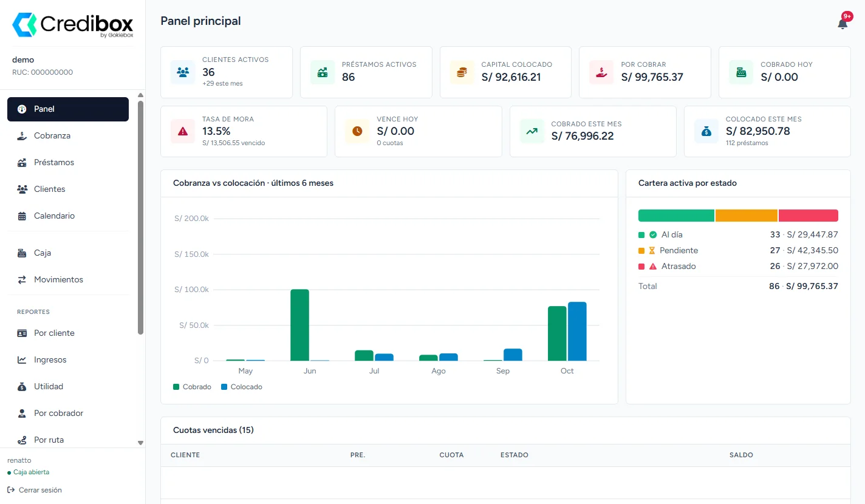Open the Clientes section
865x504 pixels.
click(68, 189)
